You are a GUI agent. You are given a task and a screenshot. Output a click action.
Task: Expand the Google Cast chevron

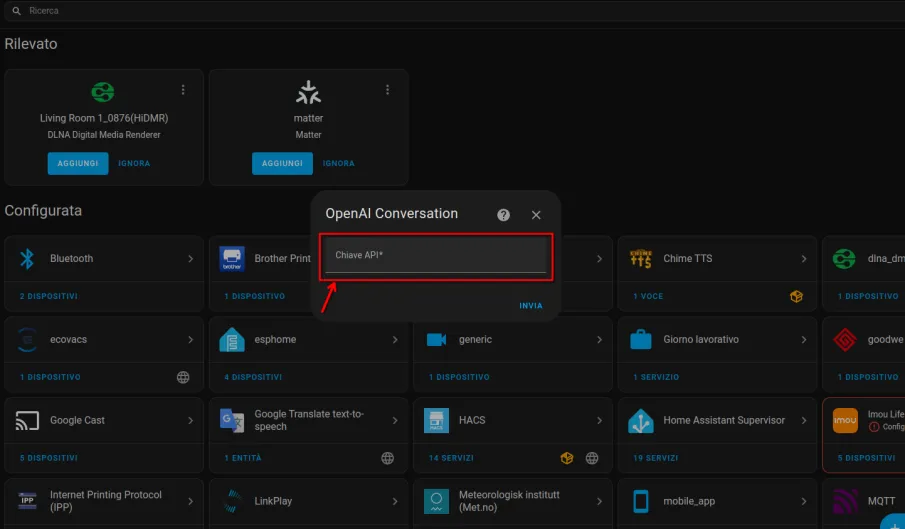click(190, 421)
